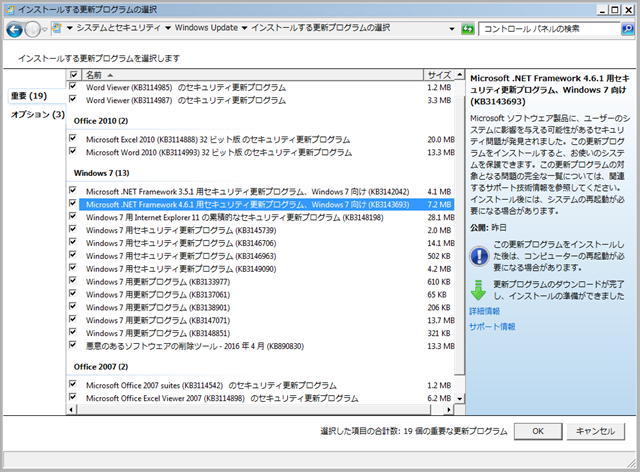Viewport: 640px width, 472px height.
Task: Click the vertical scrollbar up arrow
Action: click(460, 74)
